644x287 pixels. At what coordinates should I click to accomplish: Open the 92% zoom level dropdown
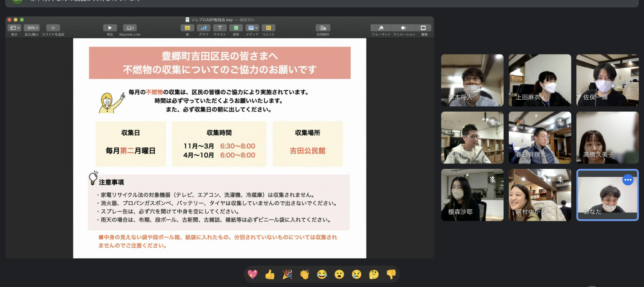pos(32,28)
